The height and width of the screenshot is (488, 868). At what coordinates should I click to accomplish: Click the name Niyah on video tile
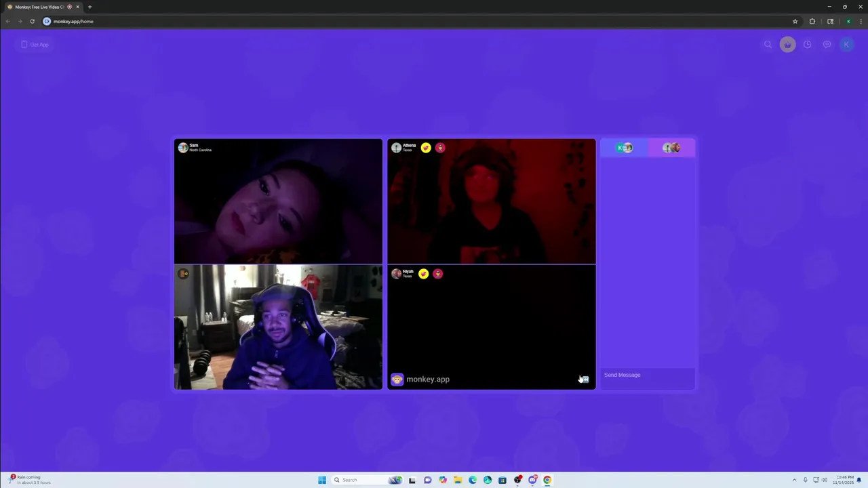(408, 271)
